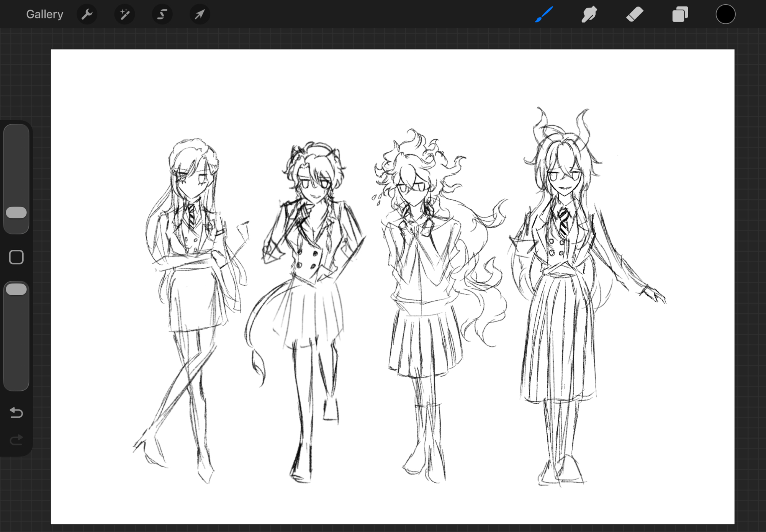Activate the Selection tool
766x532 pixels.
pyautogui.click(x=162, y=15)
